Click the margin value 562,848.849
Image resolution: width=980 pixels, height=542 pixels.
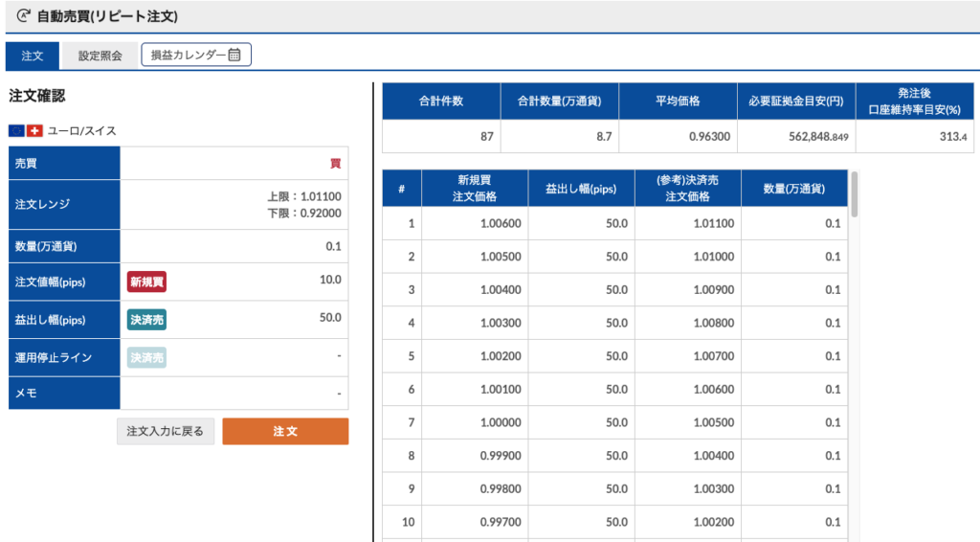[x=819, y=136]
